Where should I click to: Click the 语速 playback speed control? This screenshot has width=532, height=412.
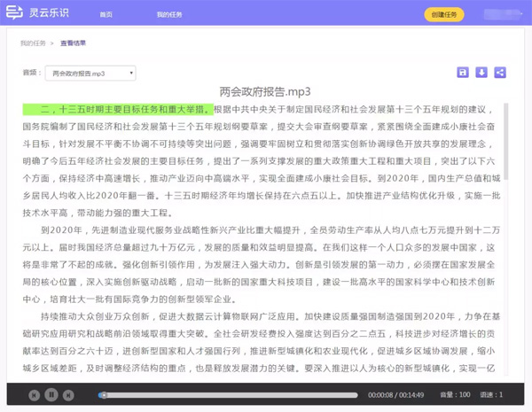pyautogui.click(x=490, y=394)
